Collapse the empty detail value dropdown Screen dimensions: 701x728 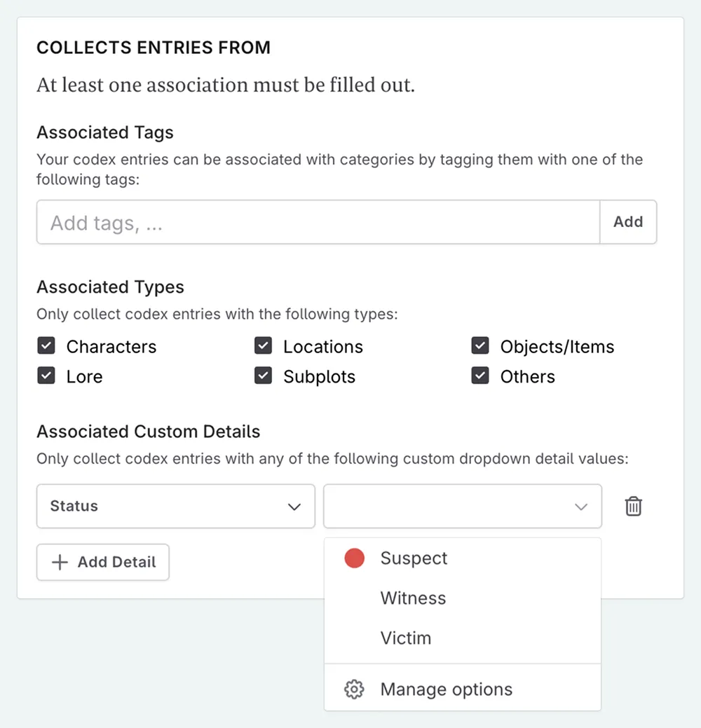(462, 506)
